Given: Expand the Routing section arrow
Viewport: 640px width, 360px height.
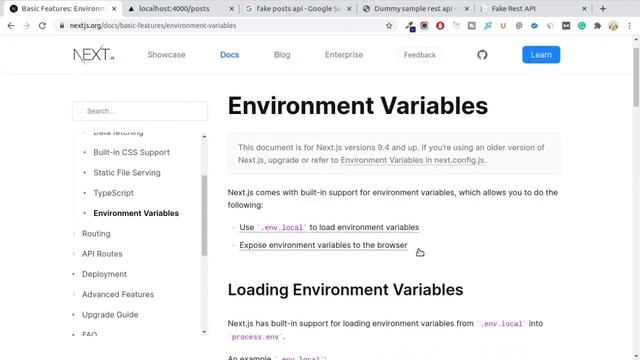Looking at the screenshot, I should point(74,233).
